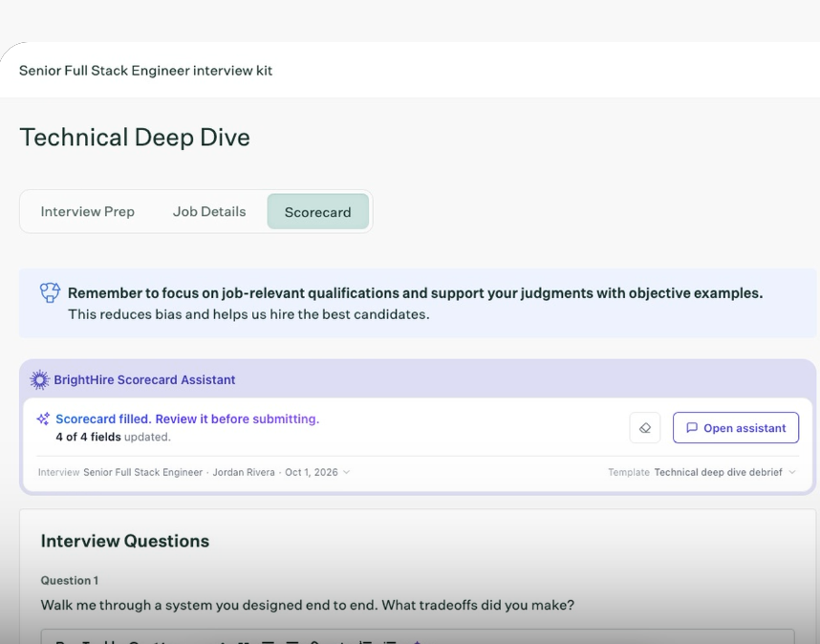Click the Open assistant button

(736, 428)
